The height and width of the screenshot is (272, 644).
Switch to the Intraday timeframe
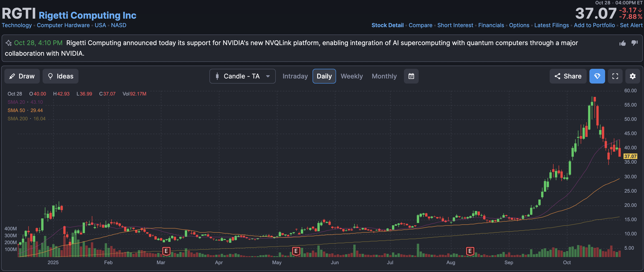coord(295,76)
